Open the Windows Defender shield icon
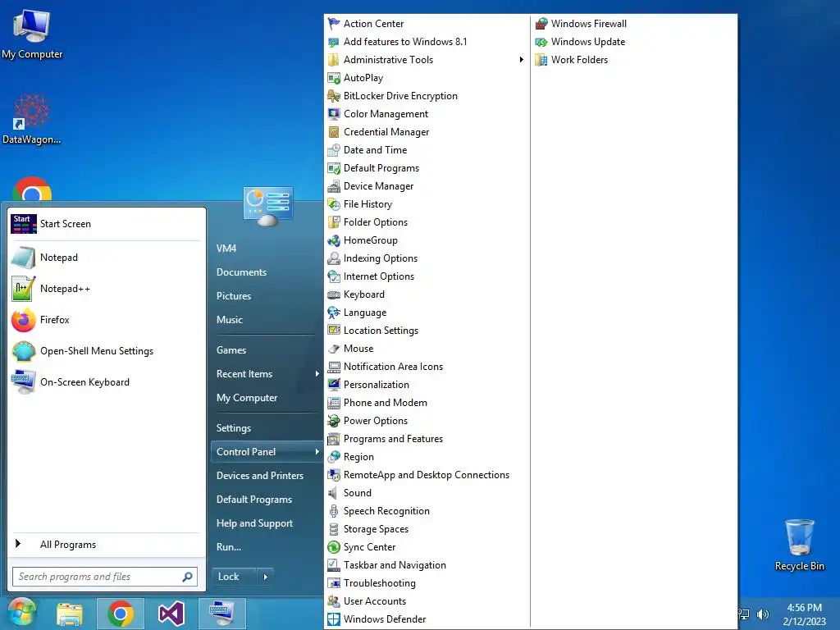The image size is (840, 630). (334, 619)
